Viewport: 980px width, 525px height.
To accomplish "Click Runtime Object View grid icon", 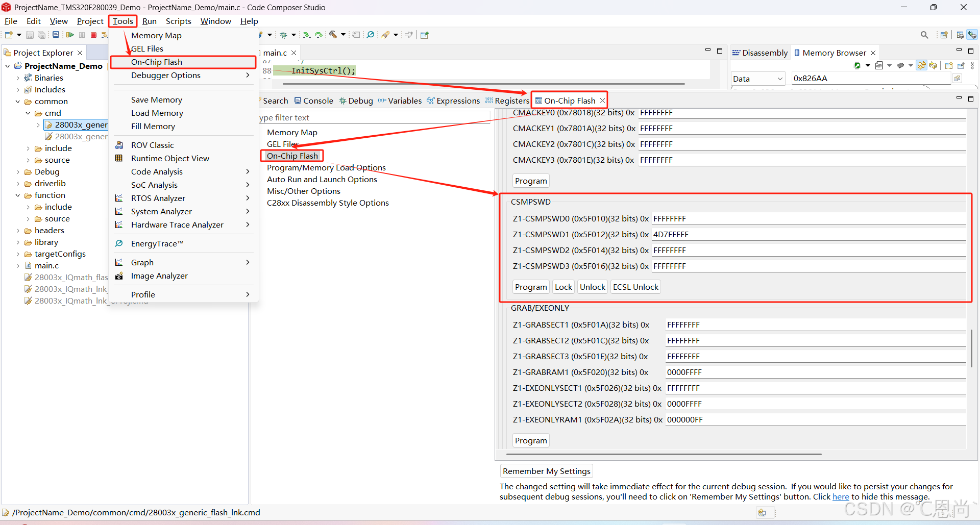I will coord(119,158).
